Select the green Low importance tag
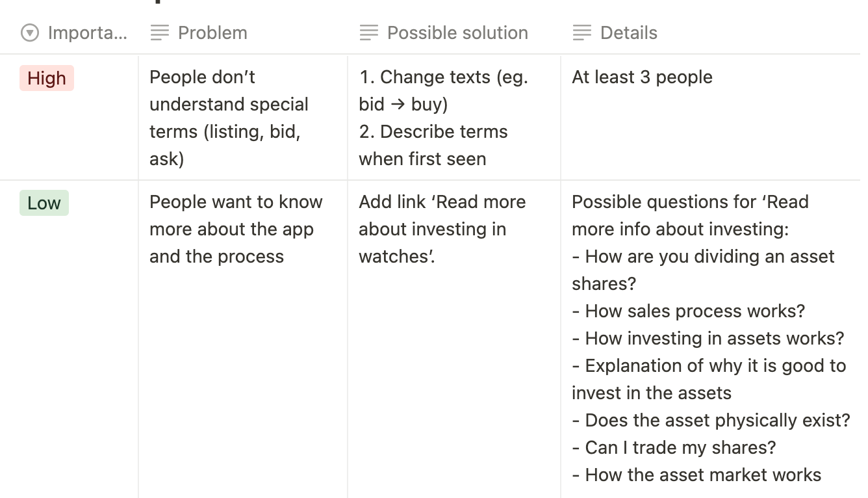Viewport: 868px width, 498px height. (x=44, y=203)
